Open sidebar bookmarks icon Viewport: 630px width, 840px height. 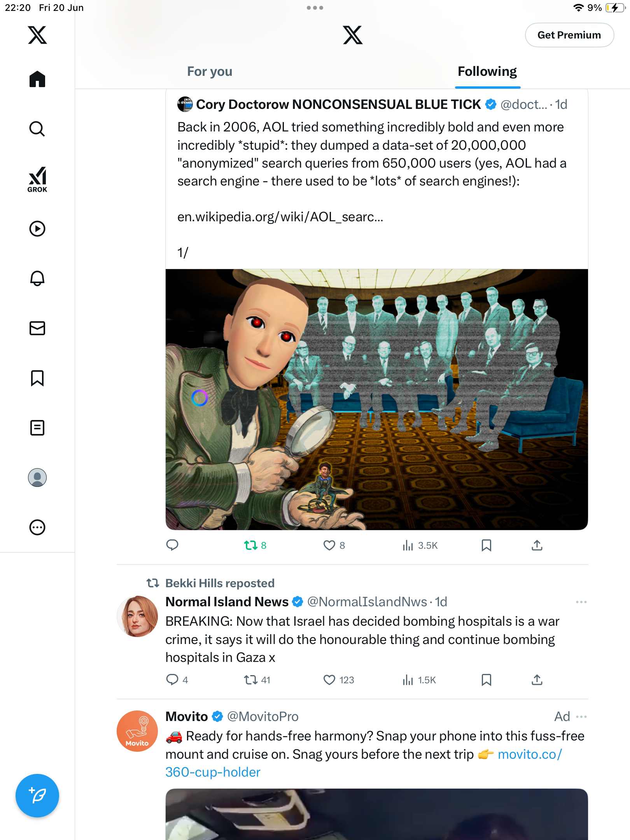tap(37, 378)
